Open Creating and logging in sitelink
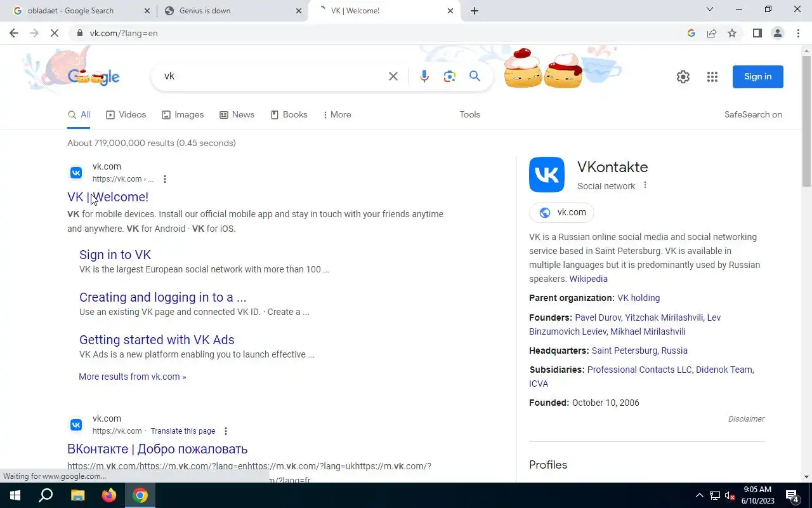 click(x=162, y=297)
